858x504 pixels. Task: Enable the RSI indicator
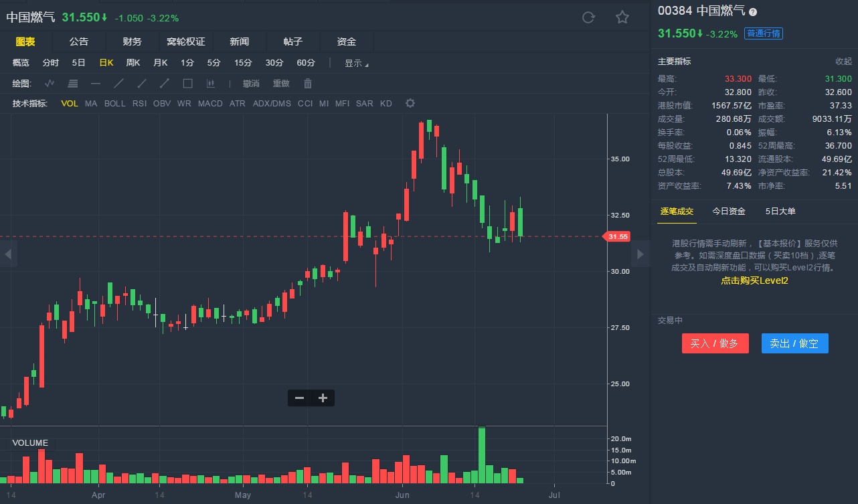coord(139,104)
